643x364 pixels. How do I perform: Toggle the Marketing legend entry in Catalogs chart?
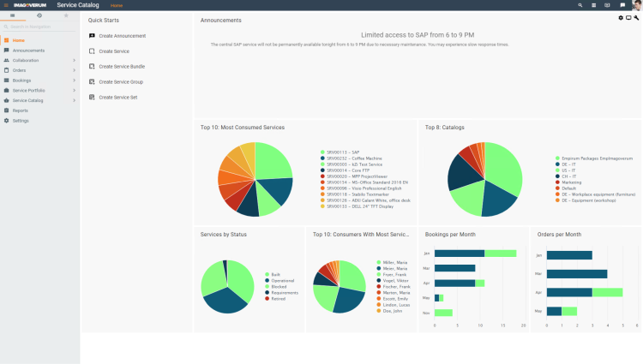[571, 182]
